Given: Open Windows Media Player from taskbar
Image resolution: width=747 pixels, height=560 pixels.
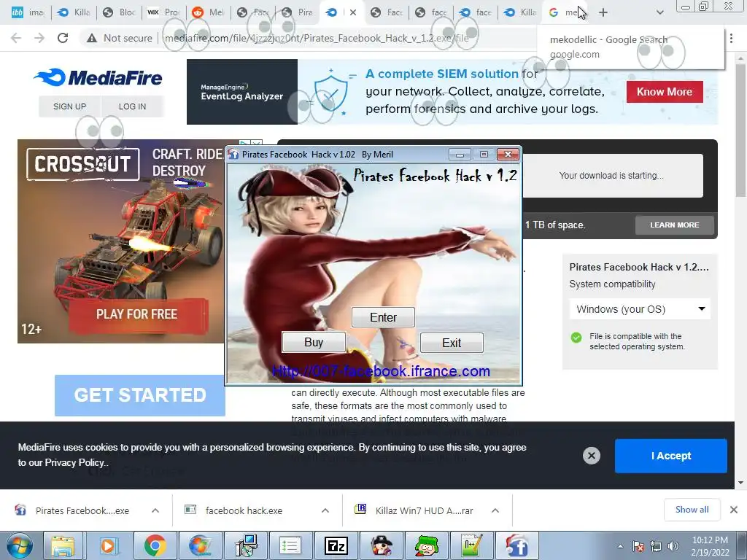Looking at the screenshot, I should click(108, 545).
